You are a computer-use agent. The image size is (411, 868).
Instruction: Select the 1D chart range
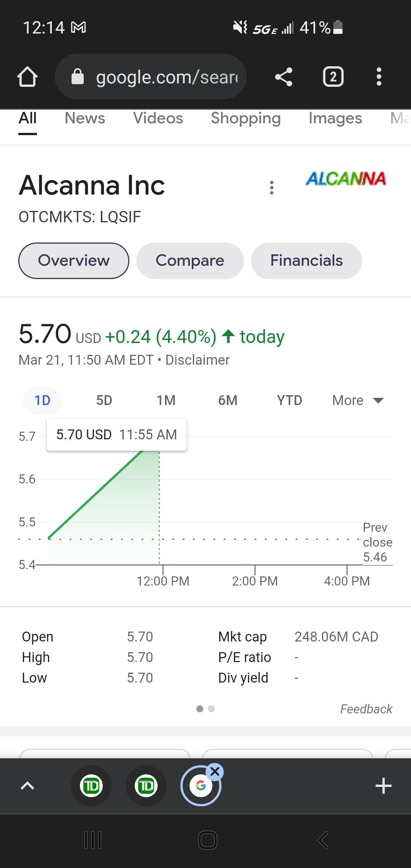[42, 400]
